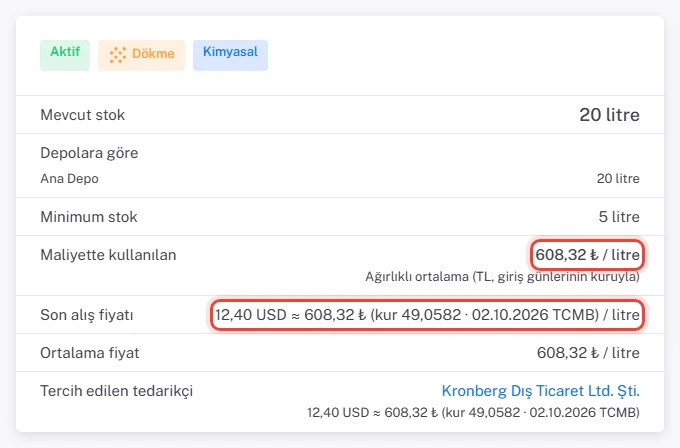Screen dimensions: 680x448
Task: Select the Ana Depo warehouse name
Action: (x=69, y=179)
